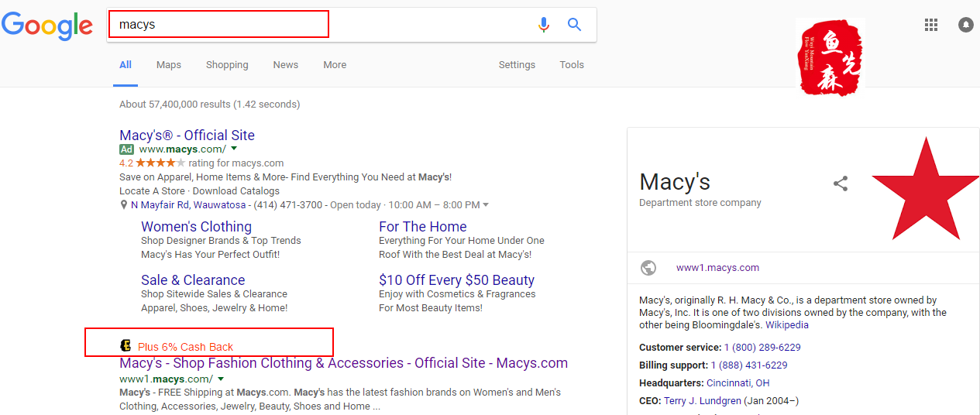This screenshot has height=415, width=980.
Task: Open Women's Clothing sitelink
Action: tap(196, 227)
